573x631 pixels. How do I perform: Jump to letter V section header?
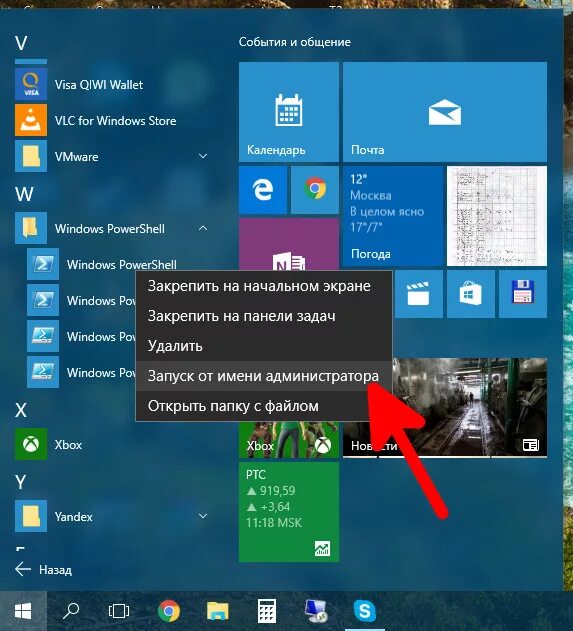click(x=21, y=43)
